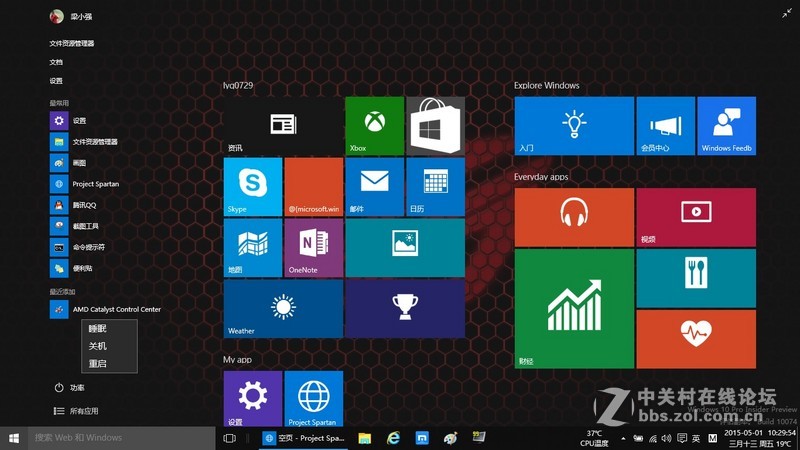Viewport: 800px width, 450px height.
Task: Launch the OneNote tile
Action: pos(314,248)
